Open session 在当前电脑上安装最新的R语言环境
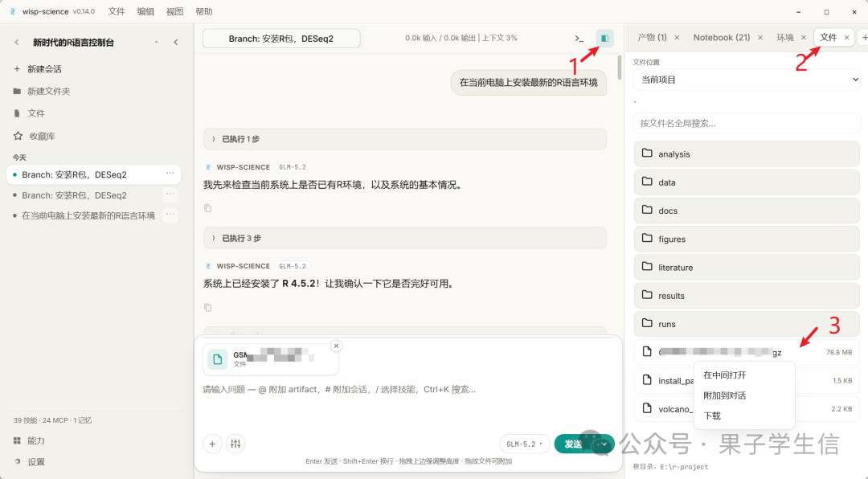Viewport: 868px width, 479px height. [x=88, y=215]
